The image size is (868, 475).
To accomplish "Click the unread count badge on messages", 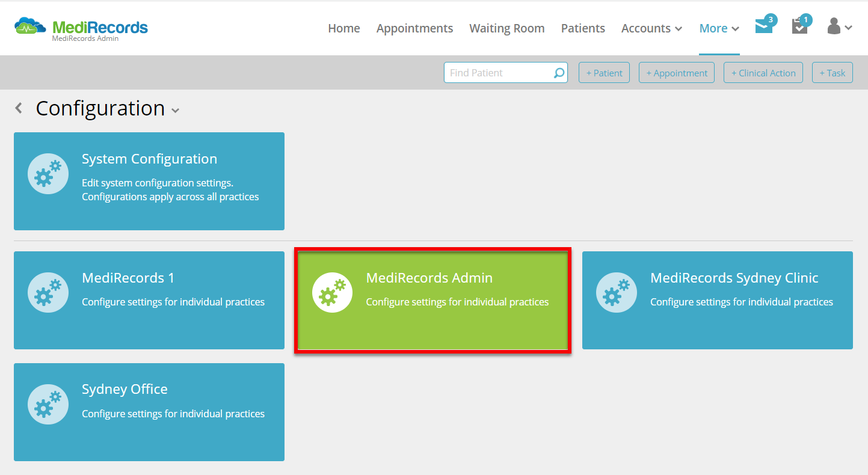I will (x=771, y=20).
